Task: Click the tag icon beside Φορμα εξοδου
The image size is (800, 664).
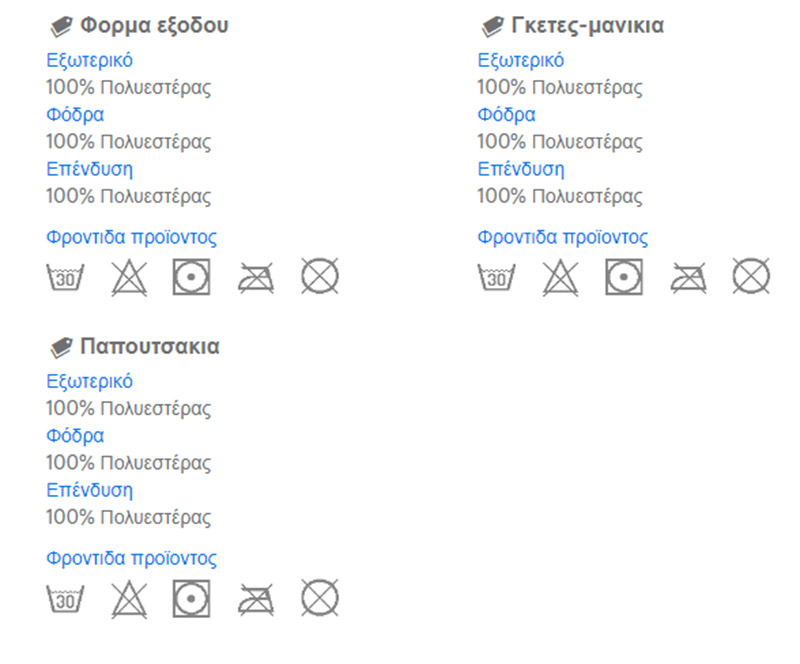Action: click(x=61, y=27)
